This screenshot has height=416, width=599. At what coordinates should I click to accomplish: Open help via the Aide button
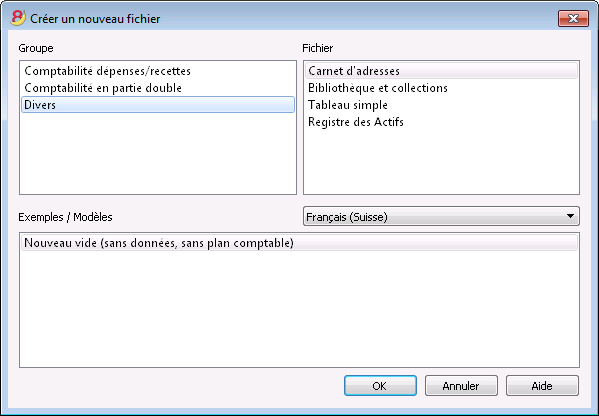pos(542,386)
